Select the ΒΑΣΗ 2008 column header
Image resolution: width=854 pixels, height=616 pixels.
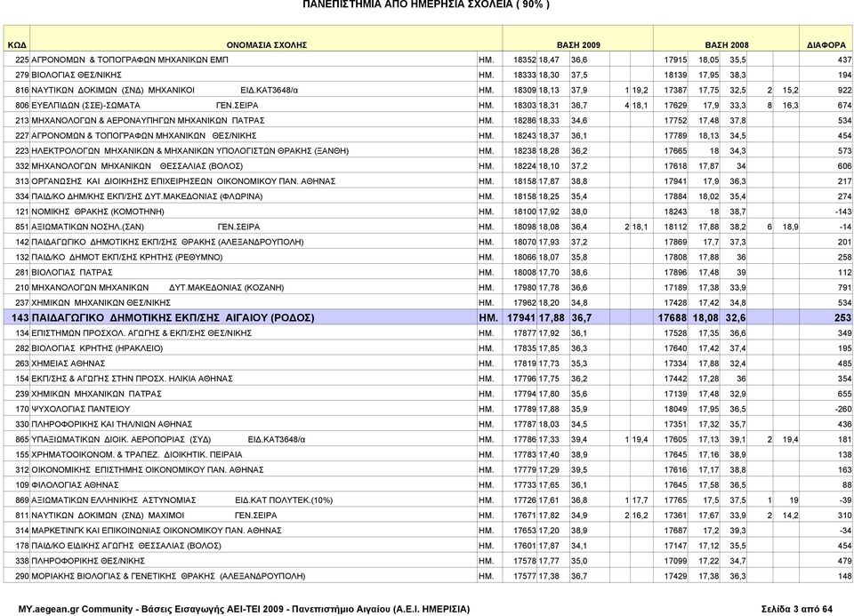click(727, 45)
